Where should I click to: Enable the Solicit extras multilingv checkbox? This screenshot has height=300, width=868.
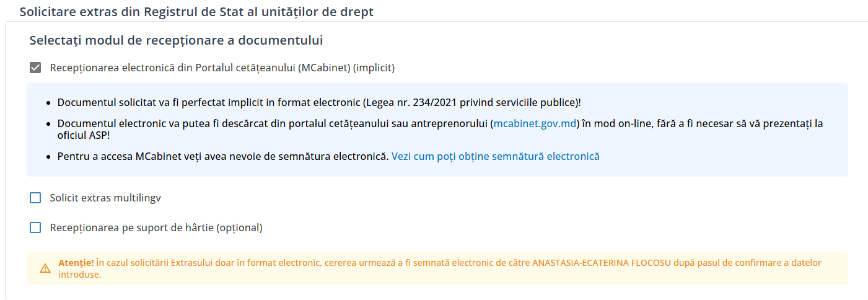[x=35, y=198]
